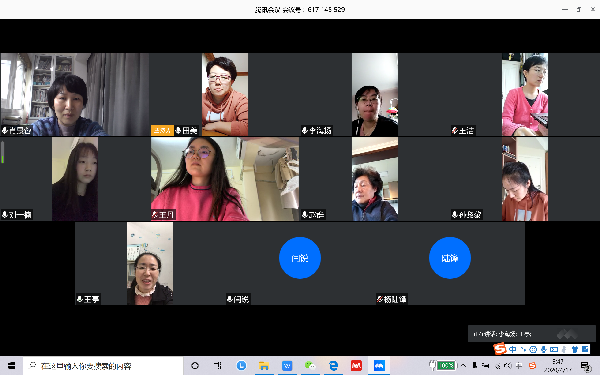600x375 pixels.
Task: Click the red square app icon in taskbar
Action: click(x=356, y=366)
